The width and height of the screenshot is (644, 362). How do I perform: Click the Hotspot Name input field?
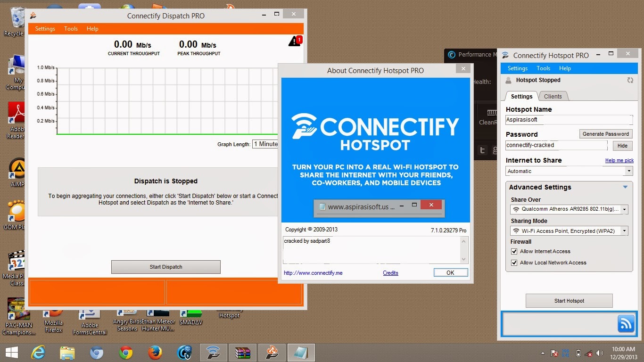tap(569, 120)
